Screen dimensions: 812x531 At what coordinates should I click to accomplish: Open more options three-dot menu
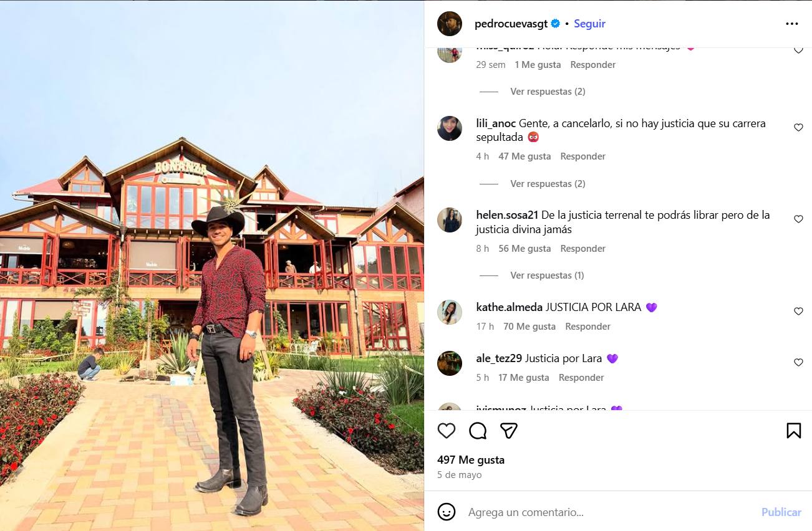coord(792,24)
